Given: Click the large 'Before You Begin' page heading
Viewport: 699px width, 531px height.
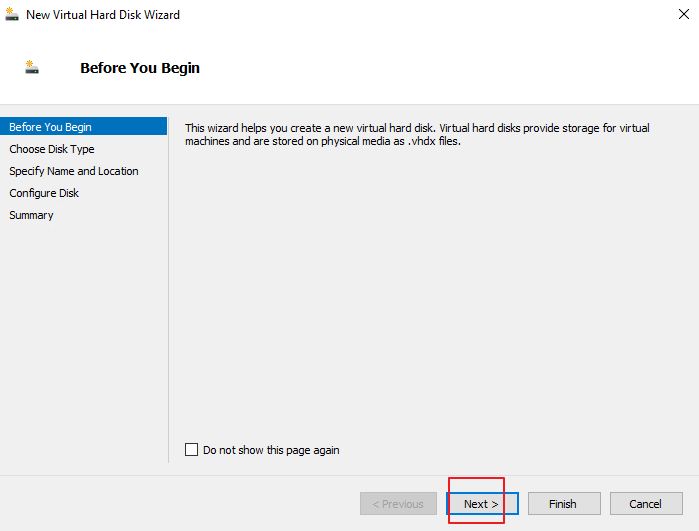Looking at the screenshot, I should click(x=140, y=68).
